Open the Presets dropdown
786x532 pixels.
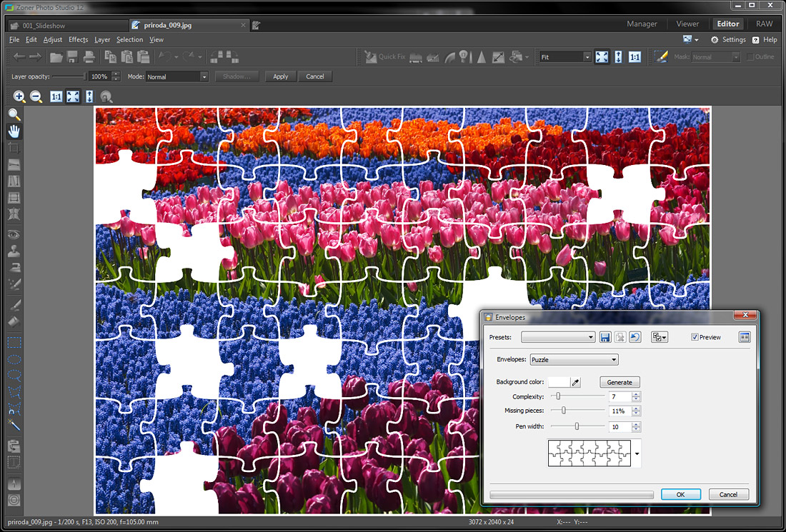(558, 337)
